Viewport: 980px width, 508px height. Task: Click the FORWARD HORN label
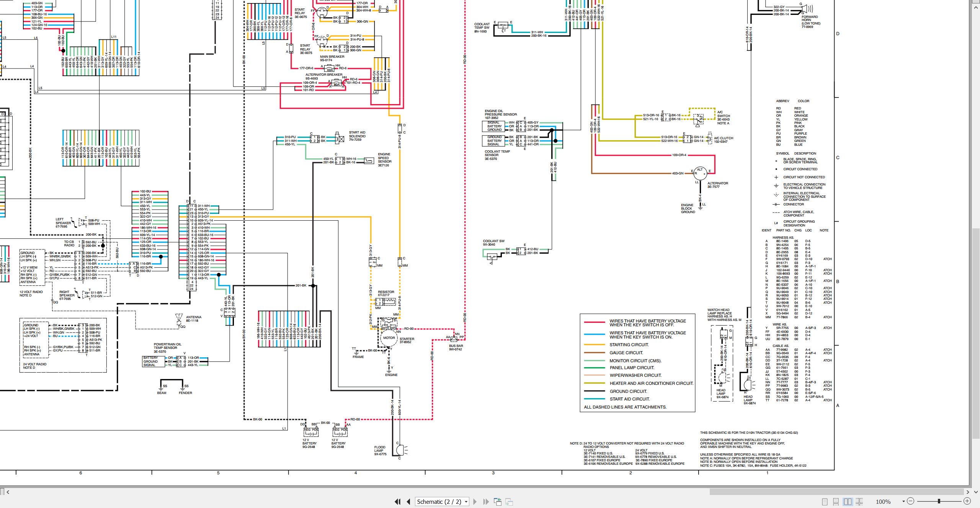pos(811,22)
